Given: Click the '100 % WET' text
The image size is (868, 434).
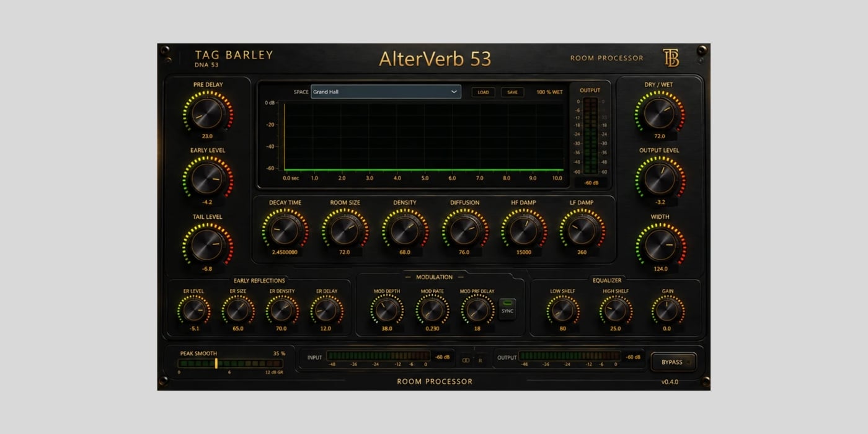Looking at the screenshot, I should pyautogui.click(x=549, y=92).
